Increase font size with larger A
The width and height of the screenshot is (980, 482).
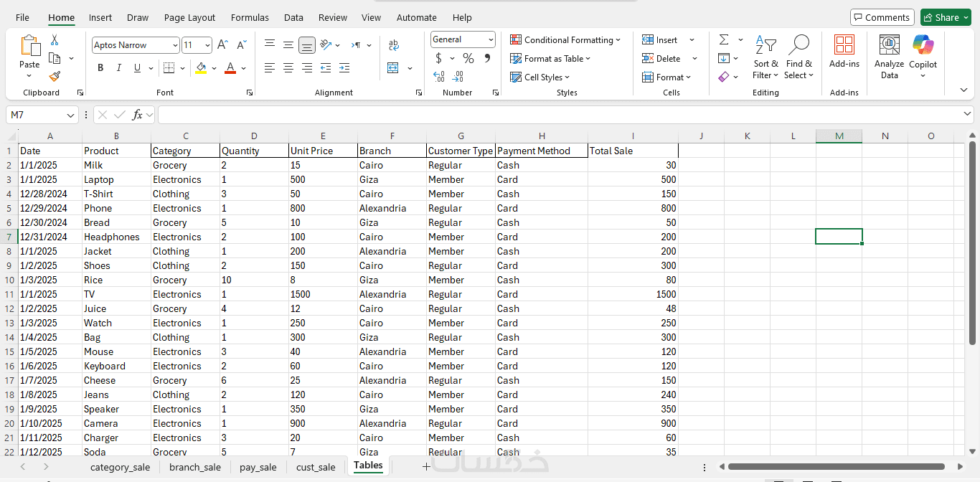(x=223, y=45)
